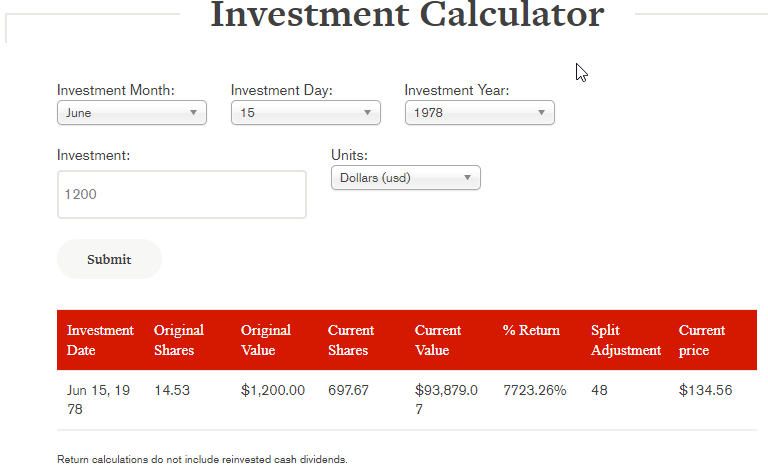
Task: Select the $93,879.07 current value cell
Action: point(446,400)
